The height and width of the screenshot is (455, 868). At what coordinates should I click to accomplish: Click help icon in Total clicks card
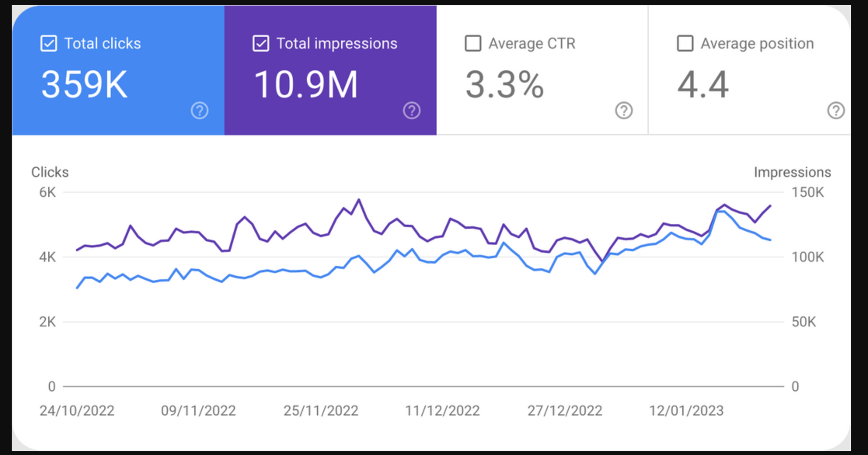(x=199, y=111)
